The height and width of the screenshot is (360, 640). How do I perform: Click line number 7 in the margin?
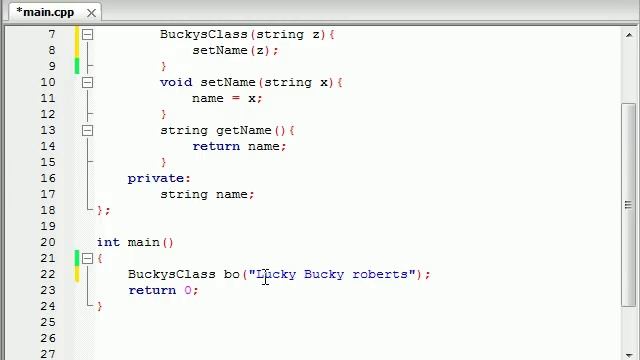click(x=52, y=34)
